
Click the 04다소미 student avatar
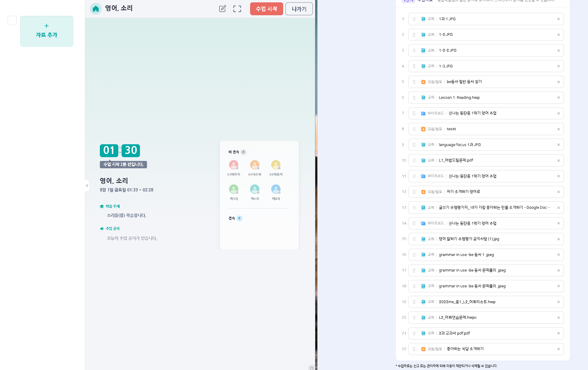click(255, 165)
